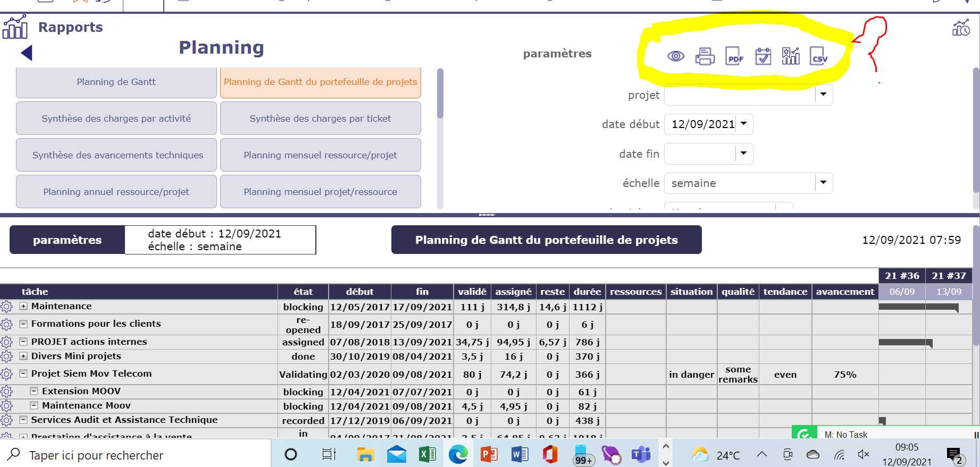Click the gear icon for Maintenance Moov row

[6, 406]
